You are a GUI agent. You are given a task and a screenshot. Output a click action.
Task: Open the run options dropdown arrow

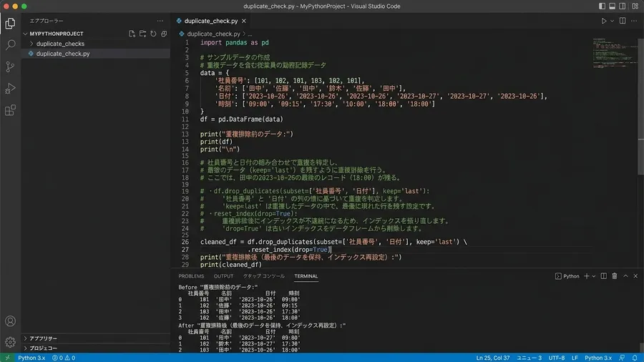pos(612,21)
